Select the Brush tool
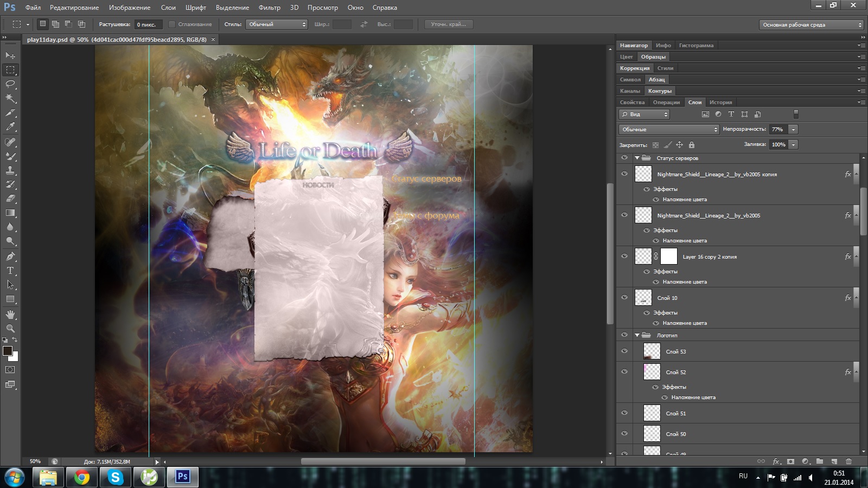The height and width of the screenshot is (488, 868). tap(10, 156)
